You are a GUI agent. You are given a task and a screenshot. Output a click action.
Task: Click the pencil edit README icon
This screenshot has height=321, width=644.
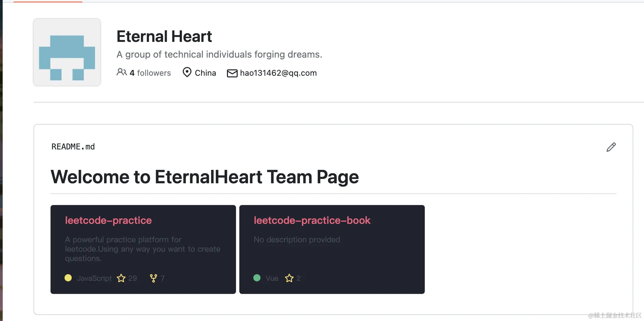[611, 147]
